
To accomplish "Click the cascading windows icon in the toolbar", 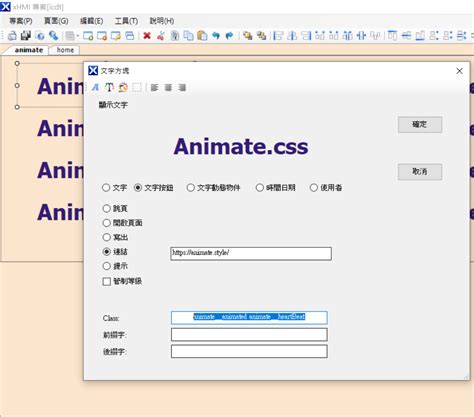I will tap(130, 35).
